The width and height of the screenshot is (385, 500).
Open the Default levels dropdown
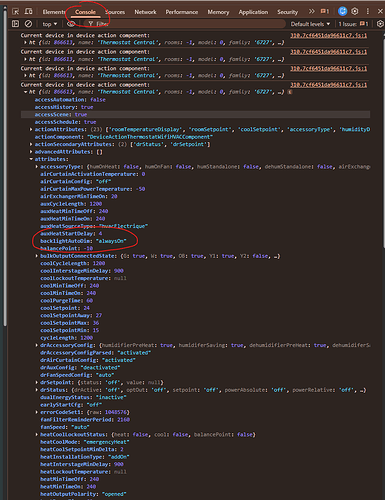(x=310, y=24)
